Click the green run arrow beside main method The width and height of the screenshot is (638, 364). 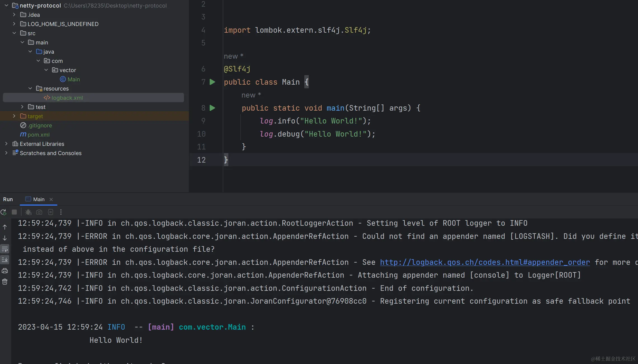(212, 108)
